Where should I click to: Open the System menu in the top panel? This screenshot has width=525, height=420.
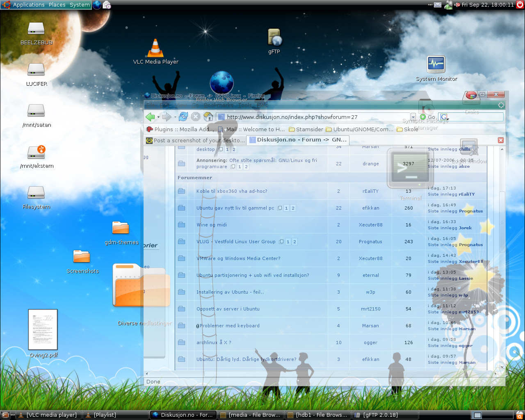coord(80,5)
